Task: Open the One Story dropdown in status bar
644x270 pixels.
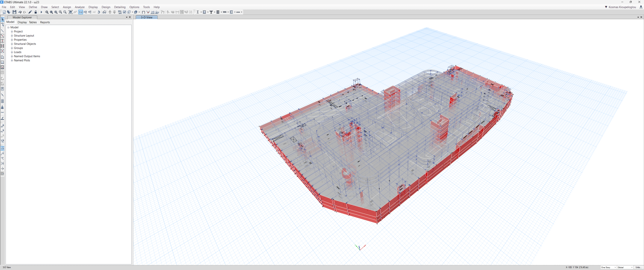Action: 609,267
